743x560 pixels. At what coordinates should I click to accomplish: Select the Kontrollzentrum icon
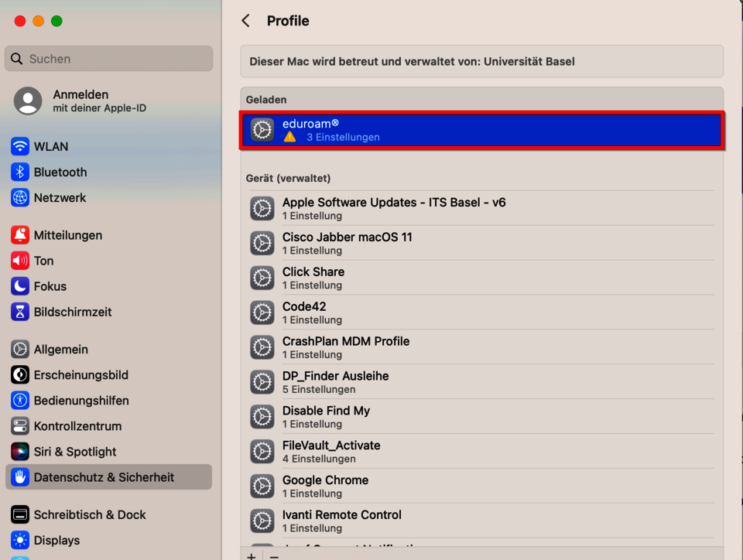pyautogui.click(x=20, y=426)
